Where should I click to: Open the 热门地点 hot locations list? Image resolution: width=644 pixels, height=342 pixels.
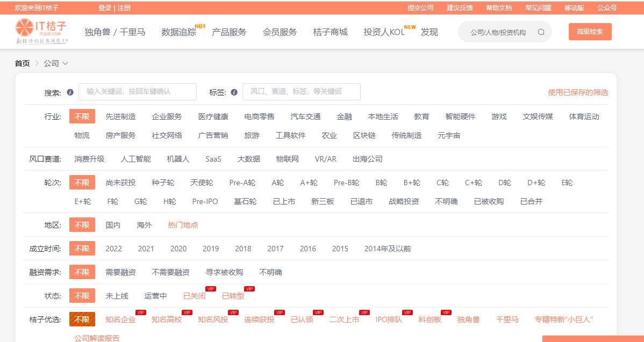coord(183,224)
